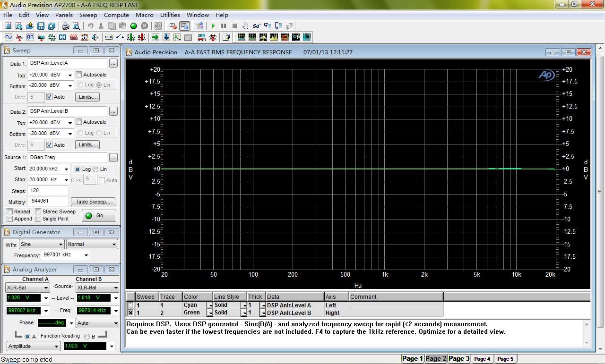
Task: Click the pause icon in toolbar
Action: (224, 26)
